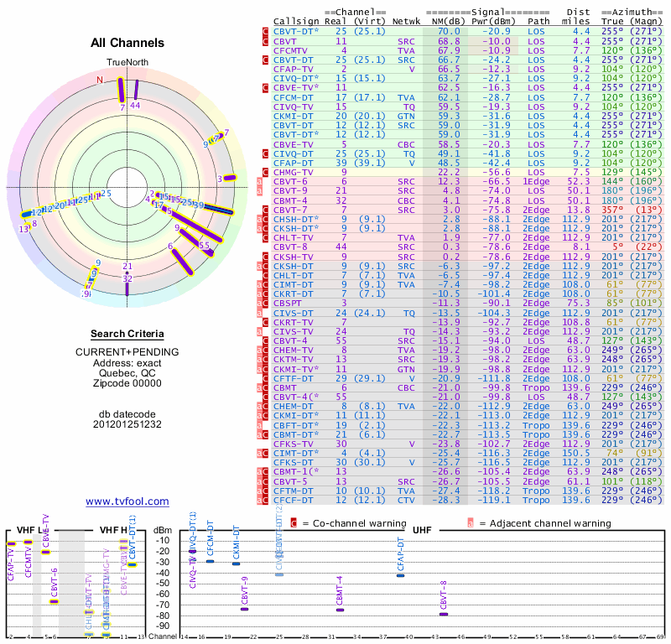Click the co-channel warning icon beside CFCF-DT
Screen dimensions: 671x644
click(265, 501)
